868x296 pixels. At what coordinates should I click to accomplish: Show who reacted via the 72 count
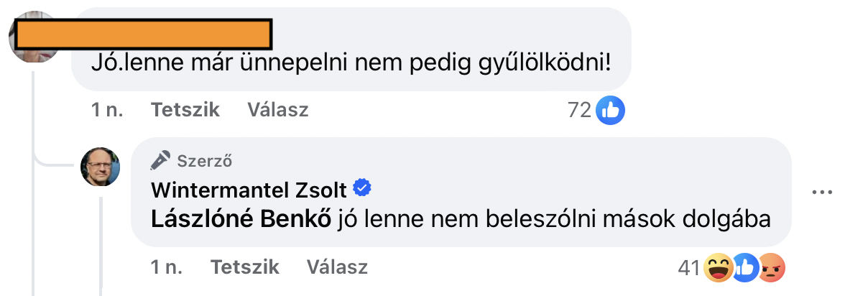[578, 110]
